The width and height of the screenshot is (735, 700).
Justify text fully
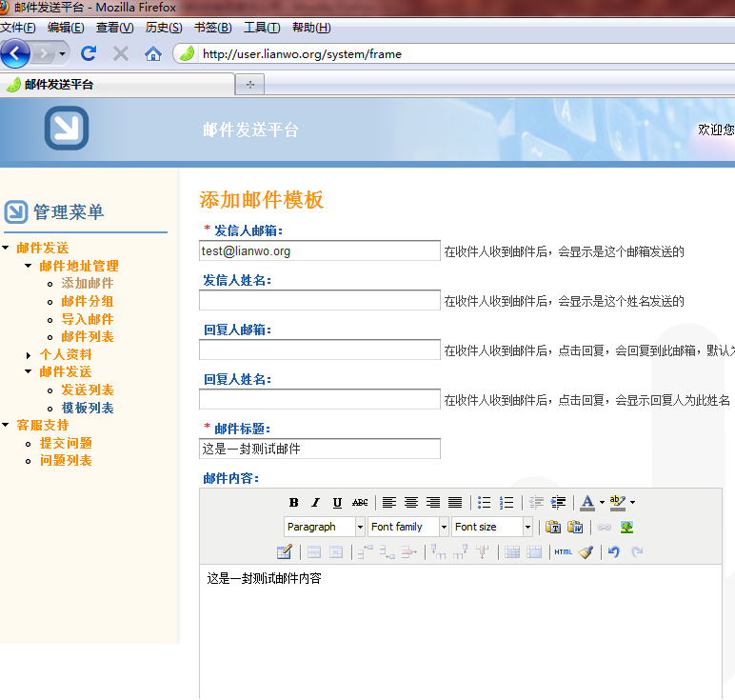455,503
